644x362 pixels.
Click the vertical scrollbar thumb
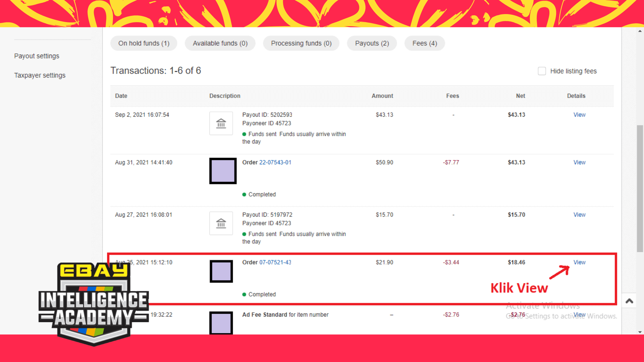pos(640,188)
